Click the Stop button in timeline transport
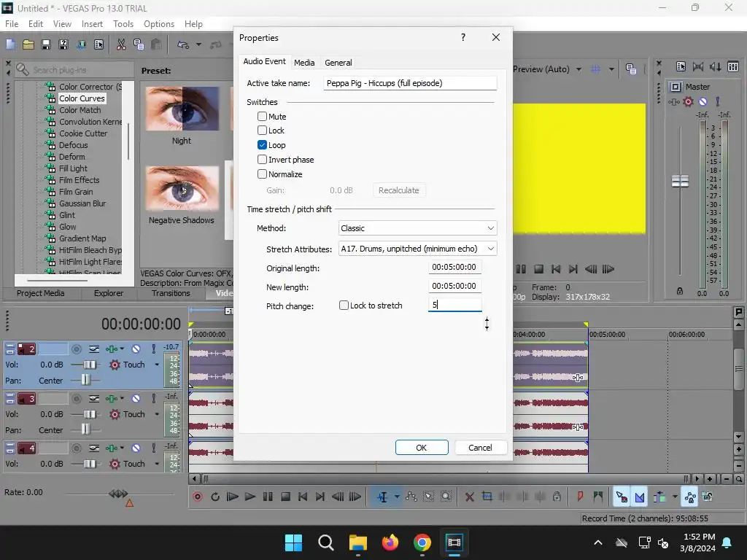The height and width of the screenshot is (560, 747). pos(285,497)
